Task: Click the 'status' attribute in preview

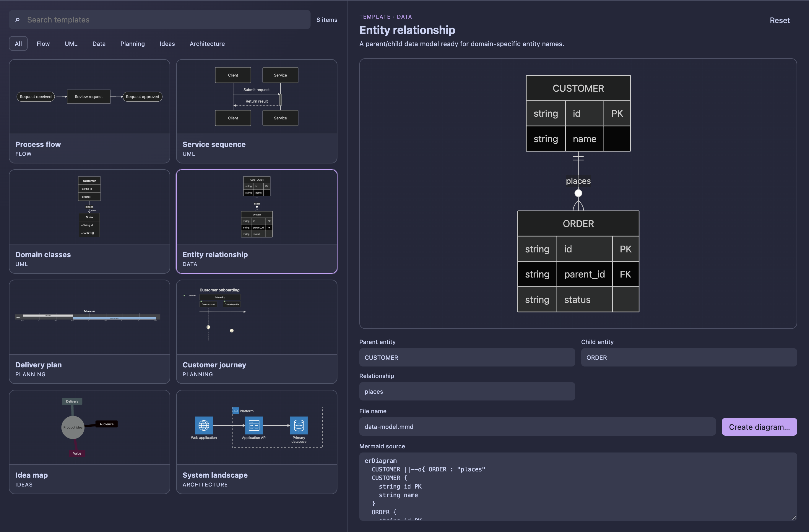Action: 577,299
